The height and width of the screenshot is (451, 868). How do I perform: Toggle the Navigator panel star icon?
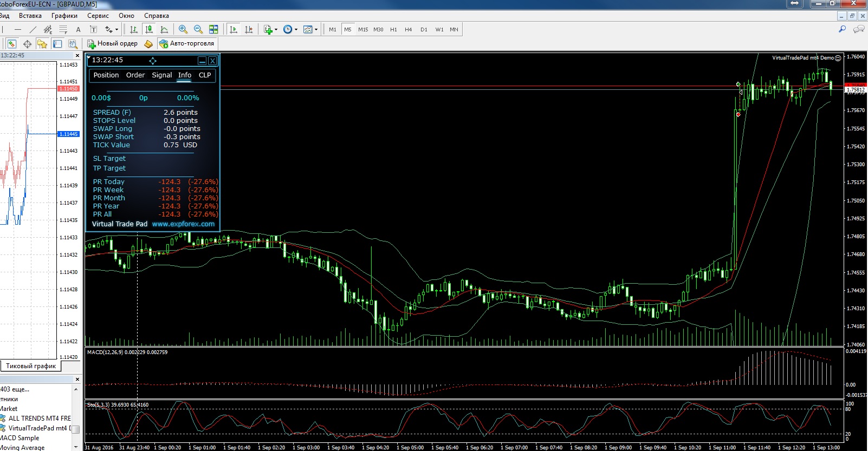42,44
